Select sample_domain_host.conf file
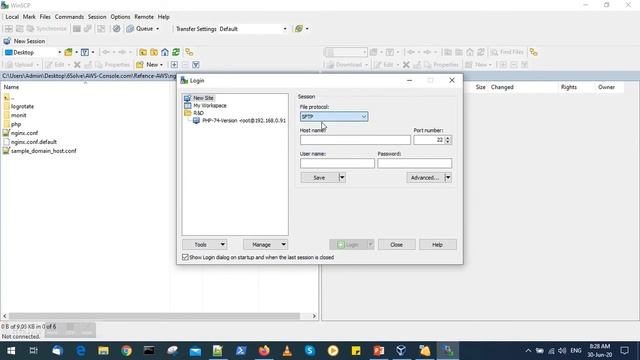 pos(43,151)
